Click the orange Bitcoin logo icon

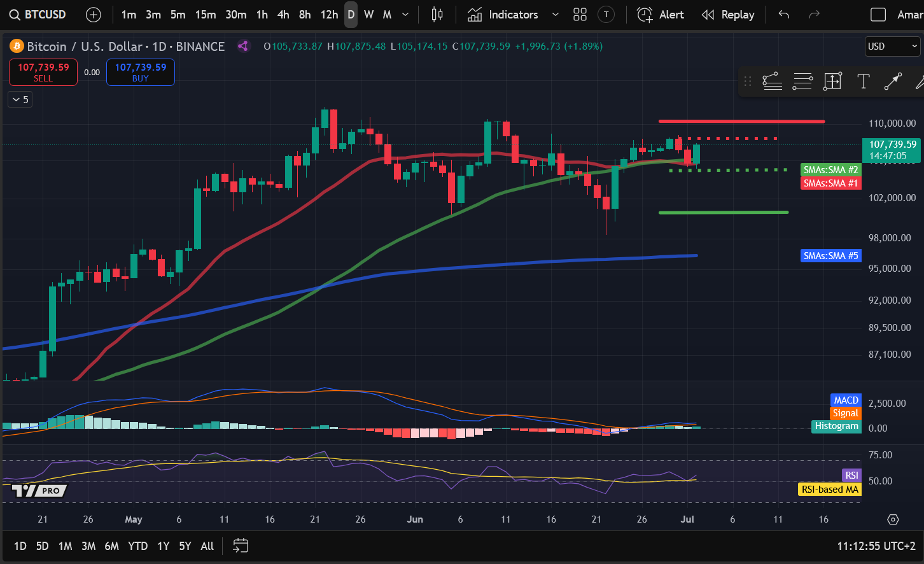17,46
